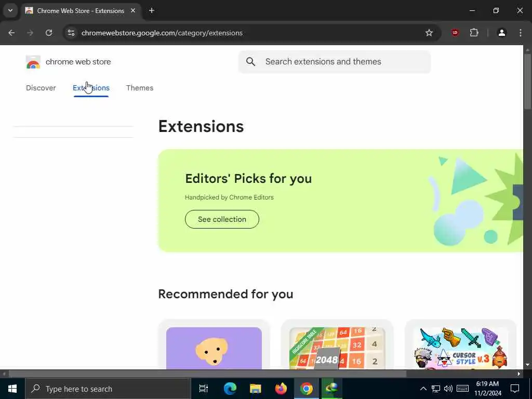
Task: Open Task View on the taskbar
Action: [x=204, y=389]
